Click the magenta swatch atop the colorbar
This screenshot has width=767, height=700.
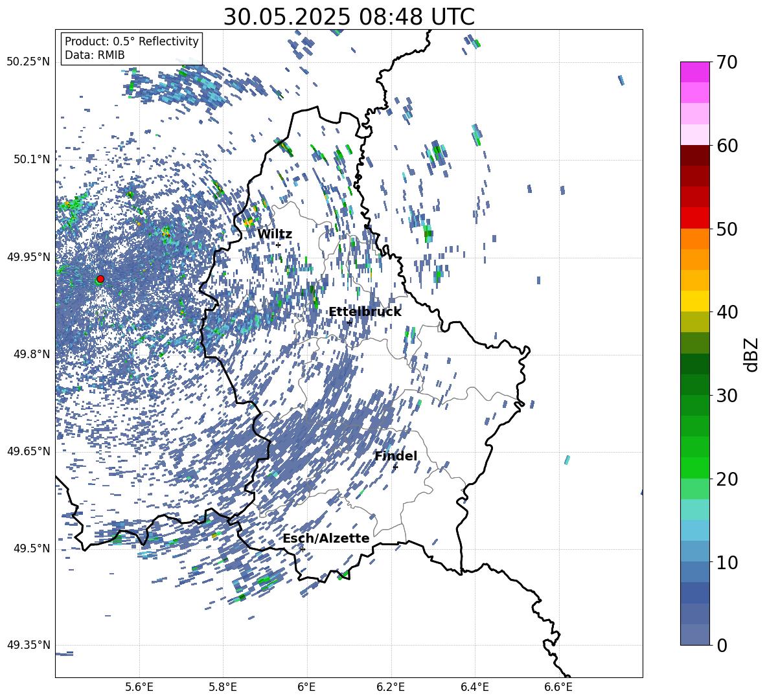694,72
